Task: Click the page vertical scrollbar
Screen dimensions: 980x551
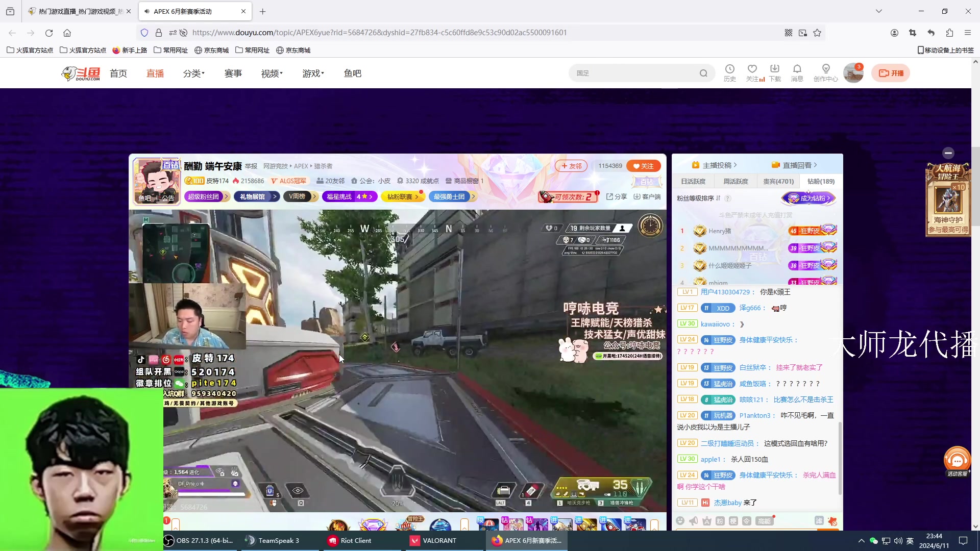Action: click(975, 186)
